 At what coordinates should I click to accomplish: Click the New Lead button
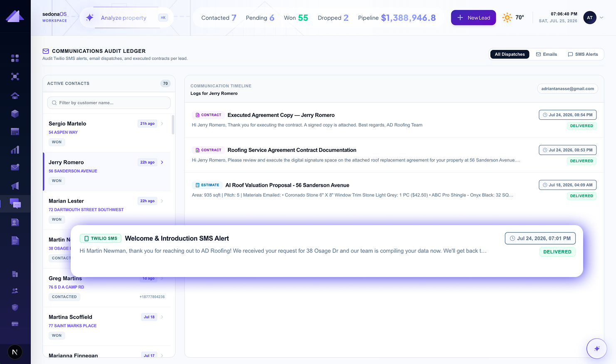(x=473, y=17)
